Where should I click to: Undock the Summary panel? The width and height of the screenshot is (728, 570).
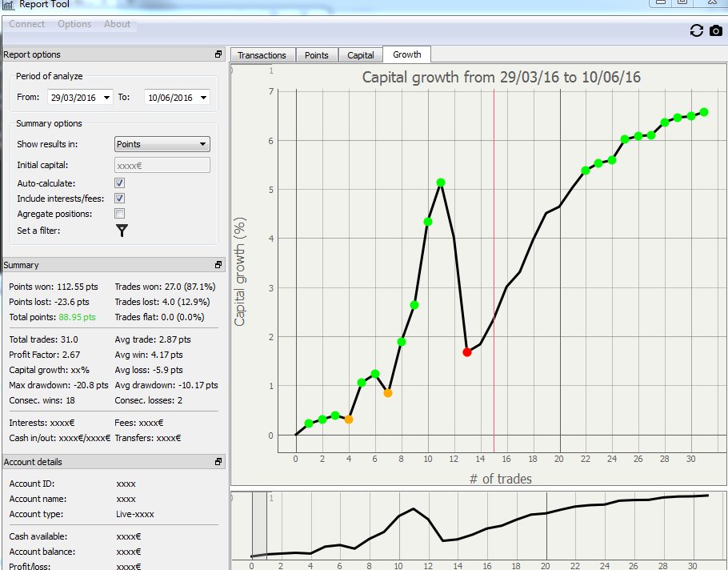218,265
